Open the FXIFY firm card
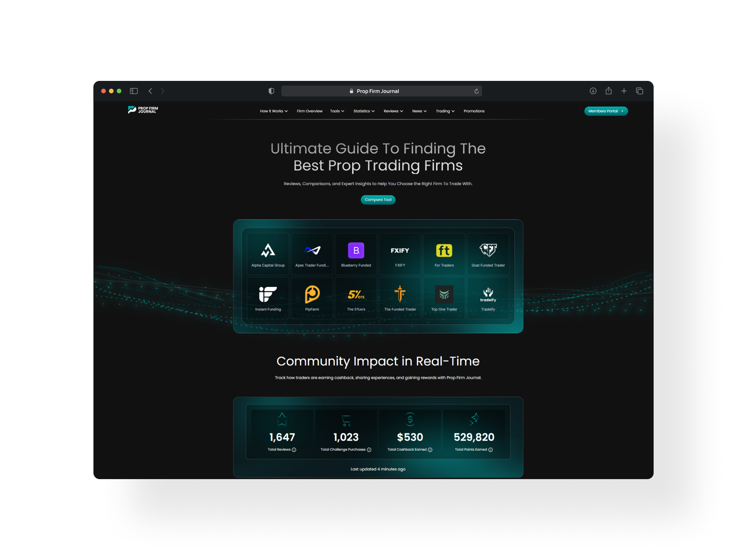This screenshot has width=747, height=560. [400, 254]
